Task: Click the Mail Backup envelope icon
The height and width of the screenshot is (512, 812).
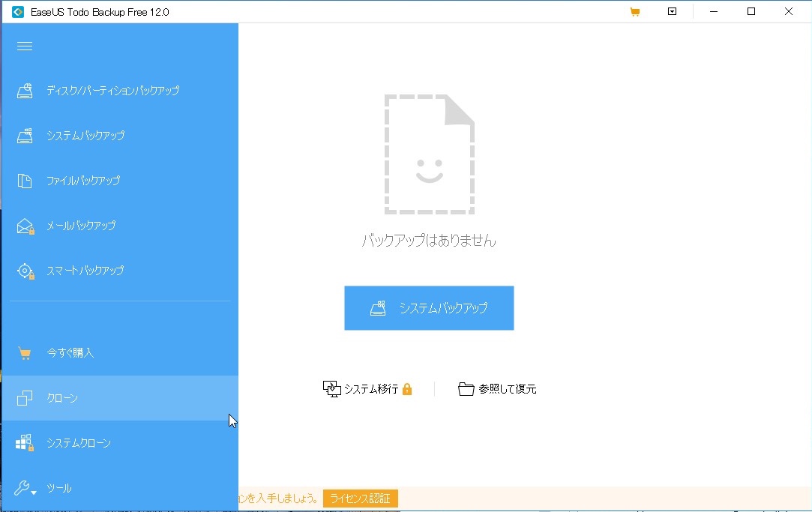Action: (25, 226)
